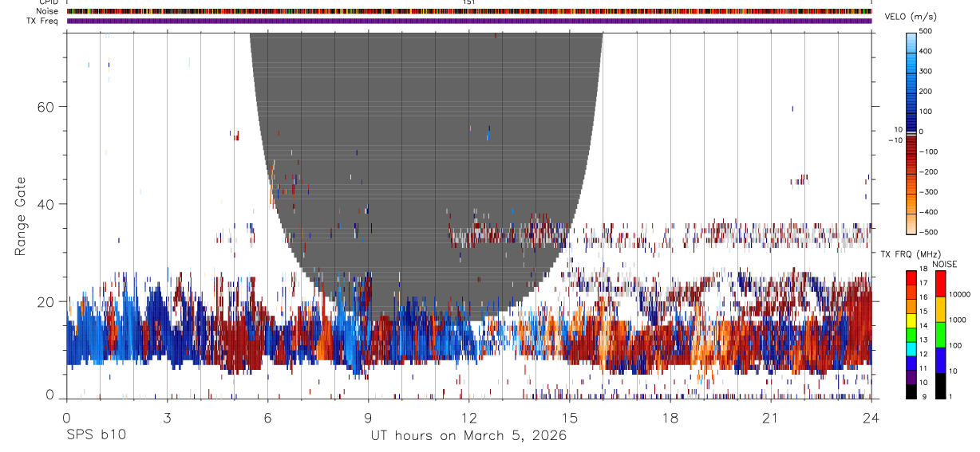Select the cyan 12-13 MHz frequency swatch
Image resolution: width=980 pixels, height=452 pixels.
click(x=912, y=348)
